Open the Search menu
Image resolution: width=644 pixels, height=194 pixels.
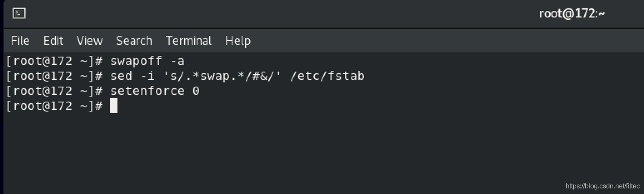point(134,41)
